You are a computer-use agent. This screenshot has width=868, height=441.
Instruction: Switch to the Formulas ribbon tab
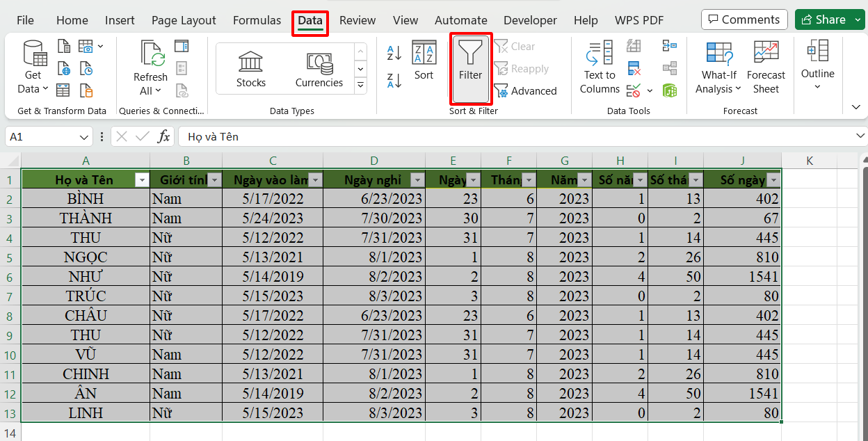pyautogui.click(x=257, y=20)
